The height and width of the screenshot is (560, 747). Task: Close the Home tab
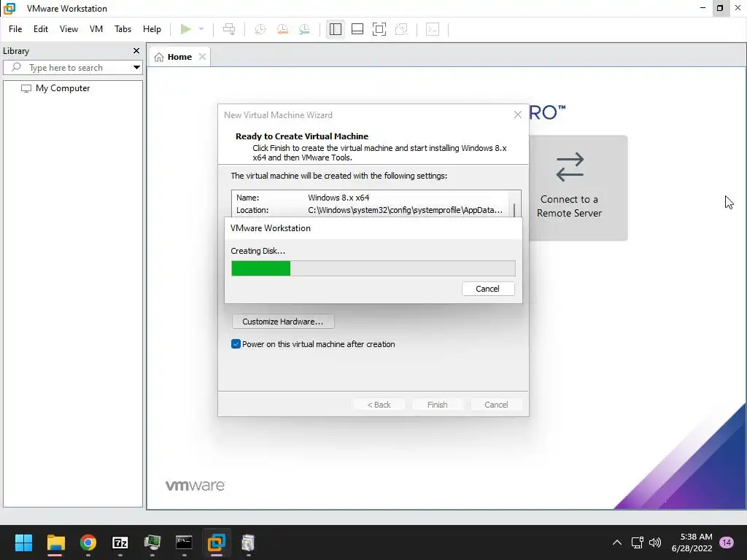[x=203, y=57]
